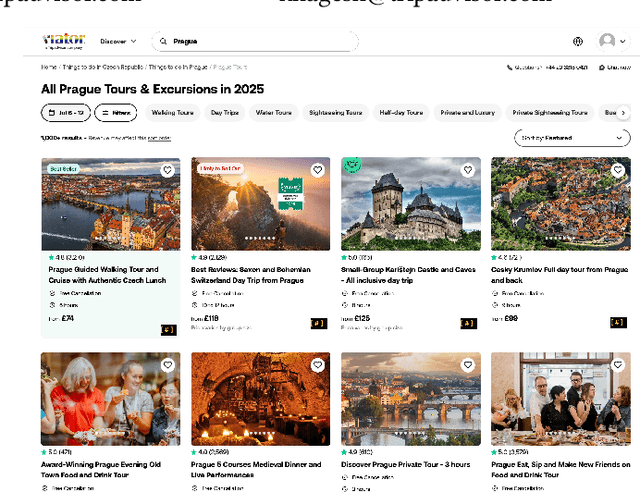
Task: Select the Day Trips category chip
Action: coord(224,113)
